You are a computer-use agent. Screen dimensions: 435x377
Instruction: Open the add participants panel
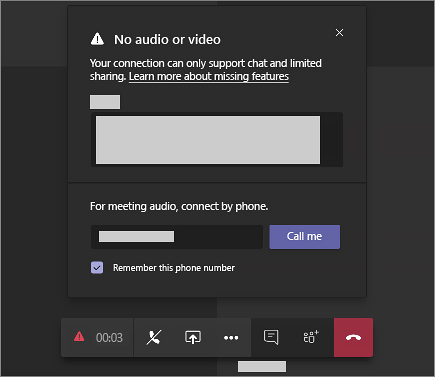(x=311, y=337)
